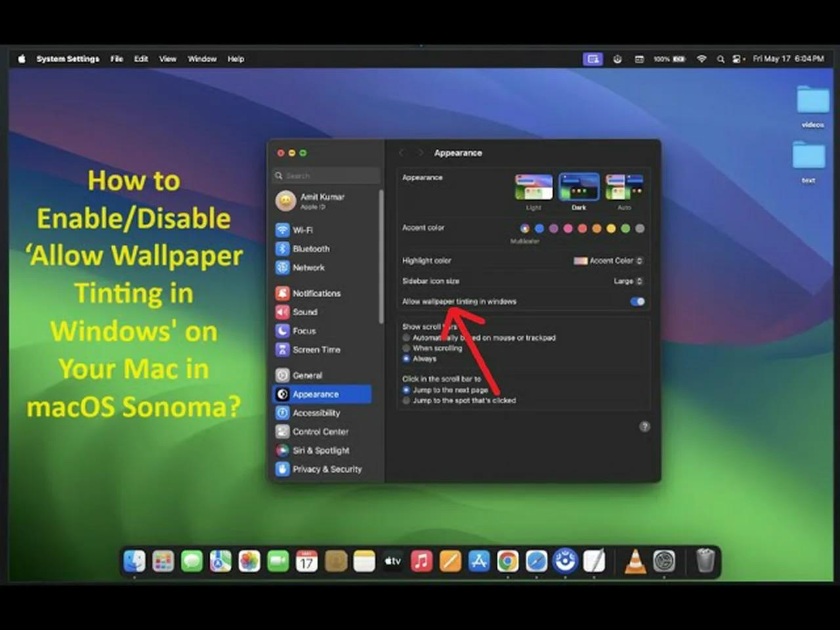
Task: Open the videos folder on the desktop
Action: pyautogui.click(x=813, y=106)
